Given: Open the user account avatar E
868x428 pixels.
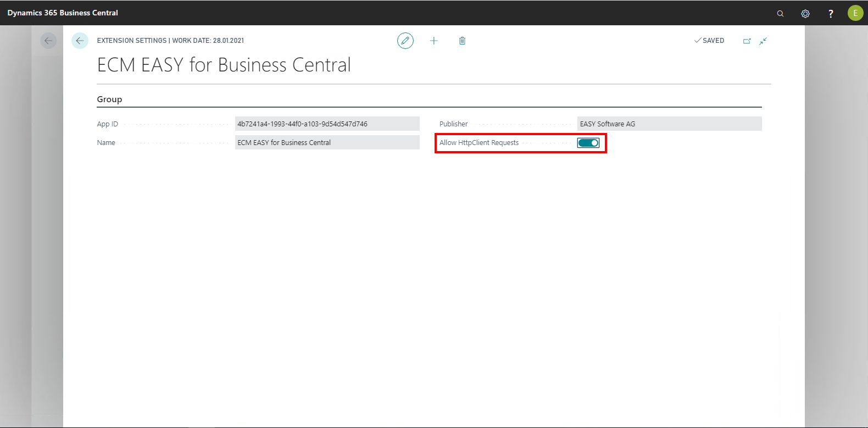Looking at the screenshot, I should coord(855,13).
